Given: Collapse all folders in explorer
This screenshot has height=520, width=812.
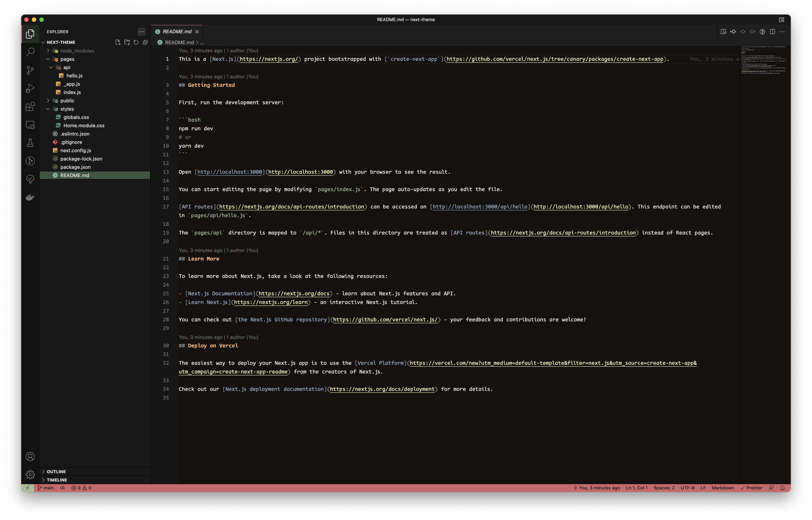Looking at the screenshot, I should [145, 42].
